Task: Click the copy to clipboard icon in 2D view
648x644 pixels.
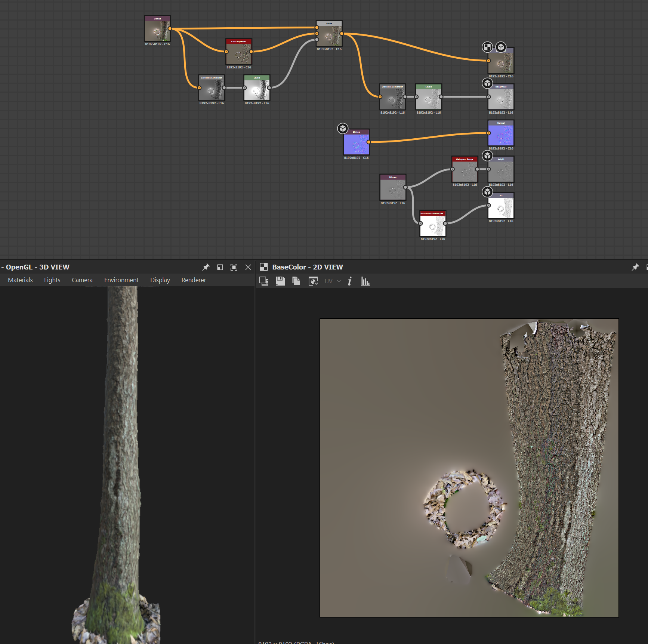Action: [x=296, y=281]
